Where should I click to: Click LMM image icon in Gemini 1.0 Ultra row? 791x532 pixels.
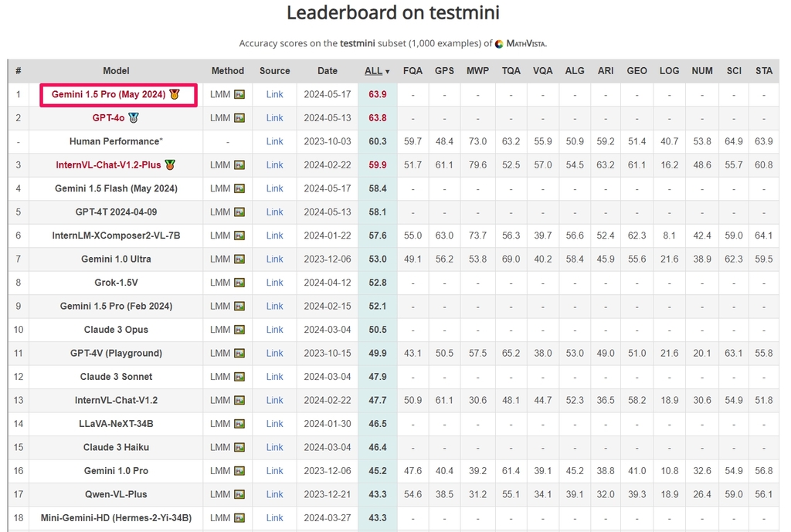click(x=239, y=259)
